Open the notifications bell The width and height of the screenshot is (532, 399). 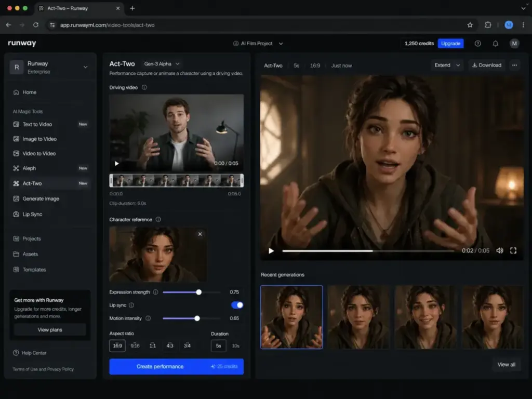(495, 44)
